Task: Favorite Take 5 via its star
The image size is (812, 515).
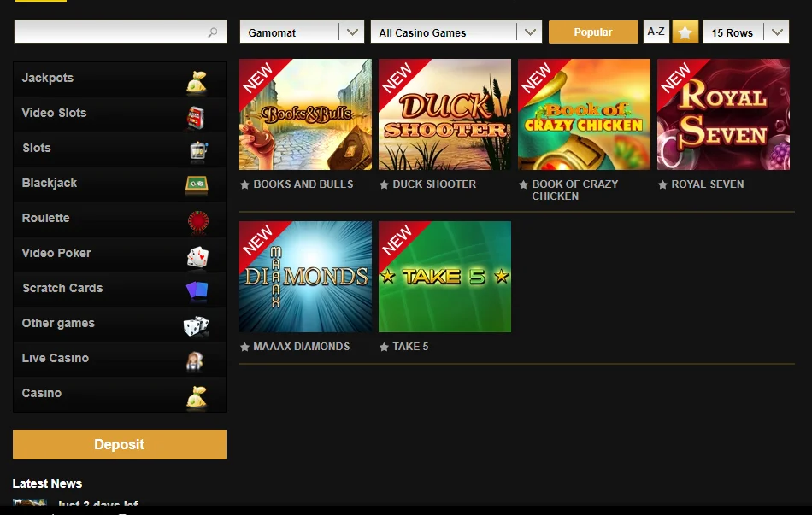Action: click(384, 347)
